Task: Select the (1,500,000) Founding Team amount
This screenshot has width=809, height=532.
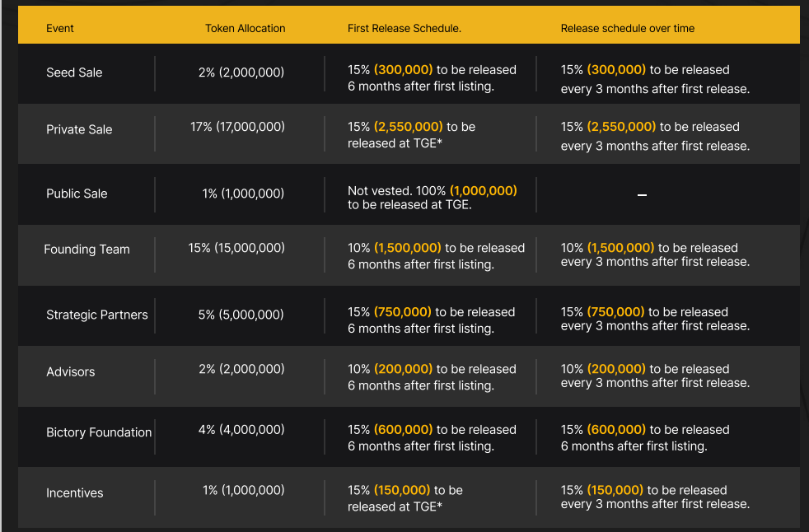Action: click(x=407, y=247)
